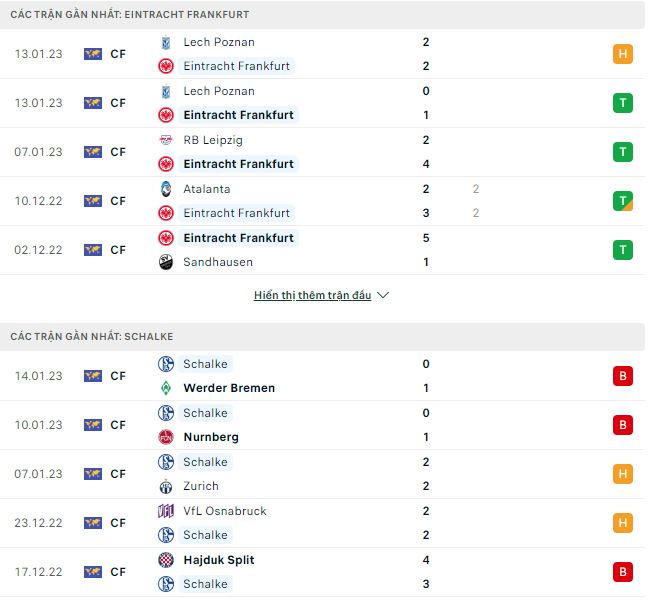649x600 pixels.
Task: Select the Schalke recent matches header
Action: [91, 337]
